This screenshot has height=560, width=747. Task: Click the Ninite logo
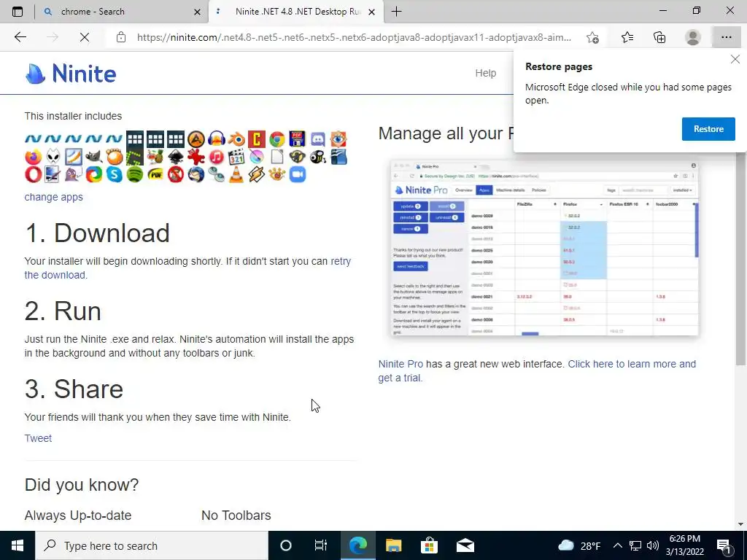(71, 74)
